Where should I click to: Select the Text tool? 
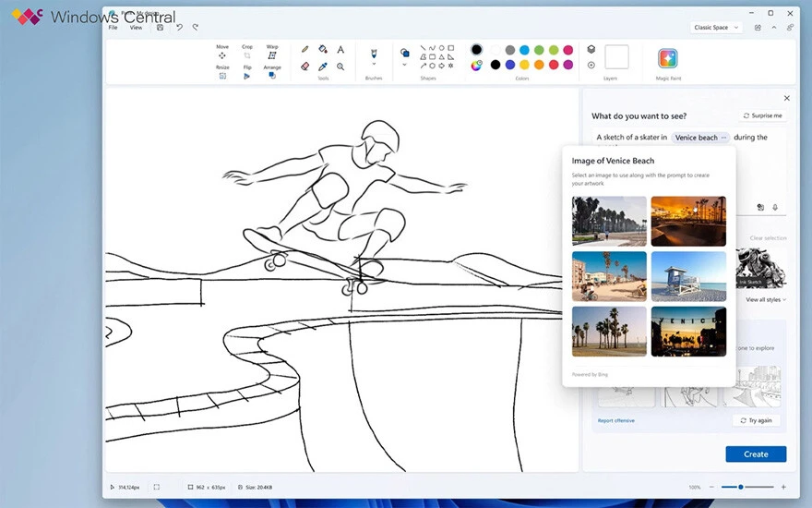pyautogui.click(x=340, y=50)
